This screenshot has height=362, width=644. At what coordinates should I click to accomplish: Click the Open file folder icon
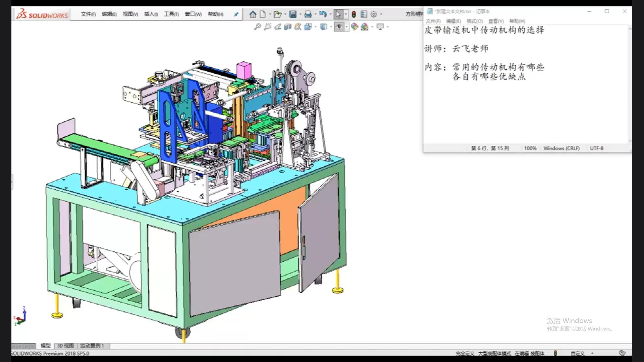click(x=277, y=14)
